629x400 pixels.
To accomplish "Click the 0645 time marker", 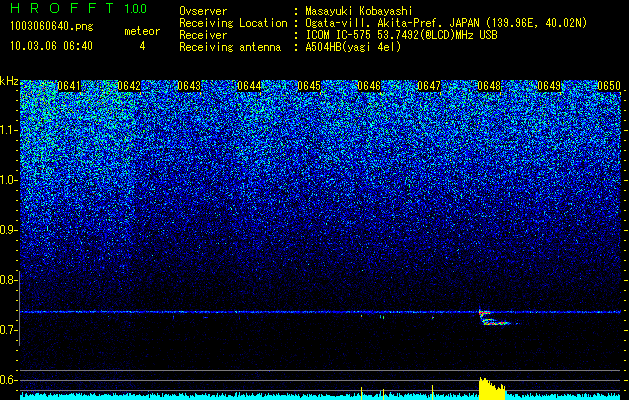I will (309, 86).
